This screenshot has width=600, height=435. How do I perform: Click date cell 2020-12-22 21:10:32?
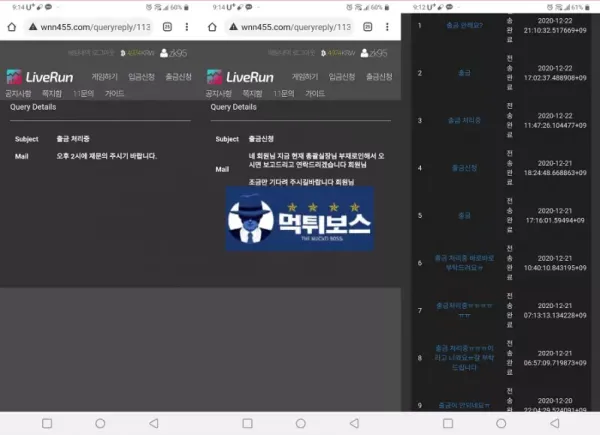click(555, 25)
